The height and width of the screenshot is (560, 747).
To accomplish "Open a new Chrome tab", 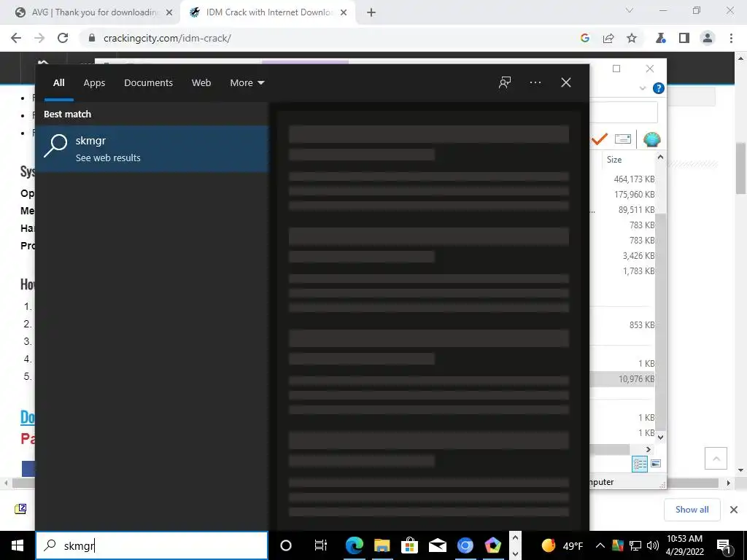I will tap(371, 12).
